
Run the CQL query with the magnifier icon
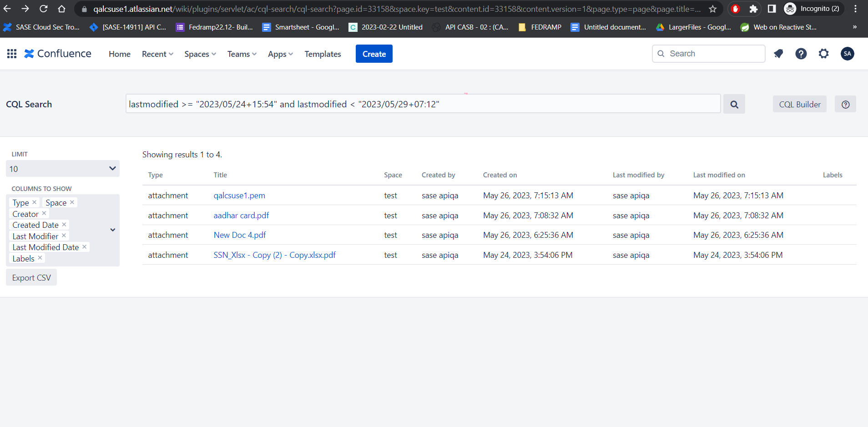click(734, 104)
